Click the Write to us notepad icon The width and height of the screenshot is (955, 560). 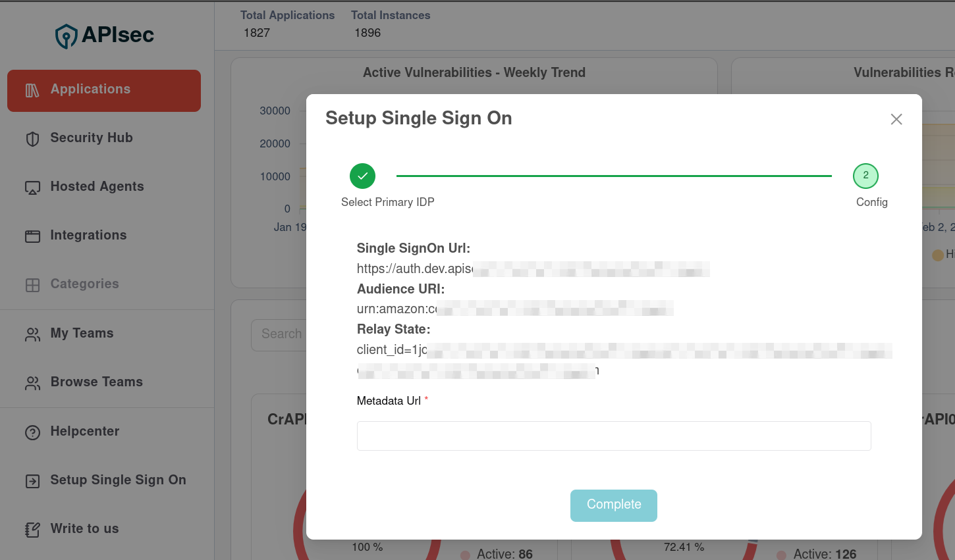[32, 530]
